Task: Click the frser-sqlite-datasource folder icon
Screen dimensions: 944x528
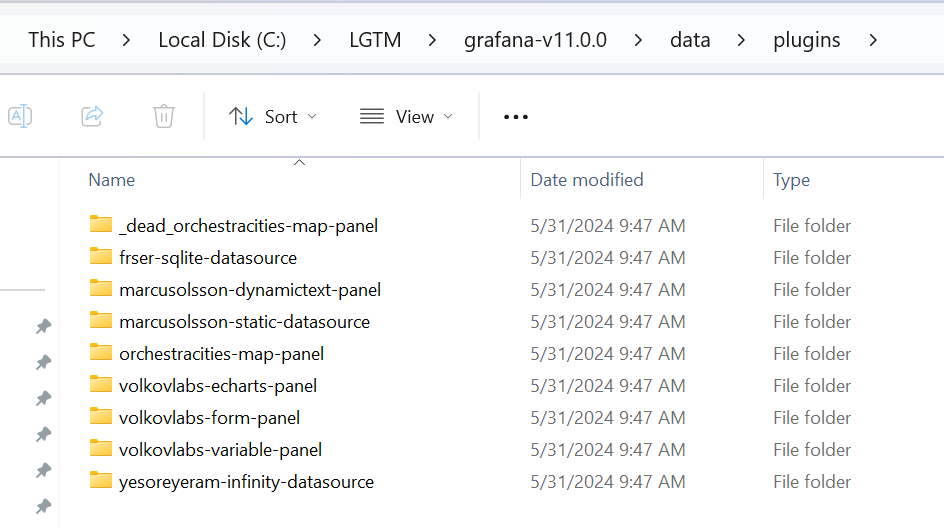Action: click(x=100, y=257)
